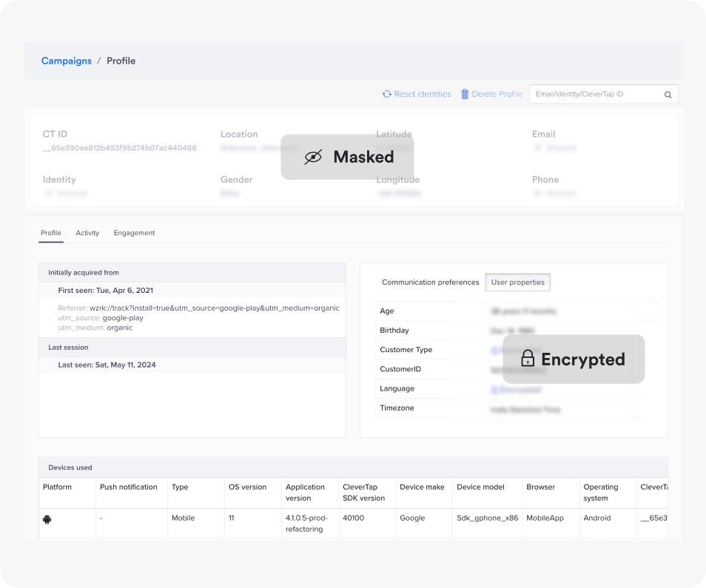This screenshot has height=588, width=706.
Task: Open the Campaigns breadcrumb link
Action: (x=67, y=61)
